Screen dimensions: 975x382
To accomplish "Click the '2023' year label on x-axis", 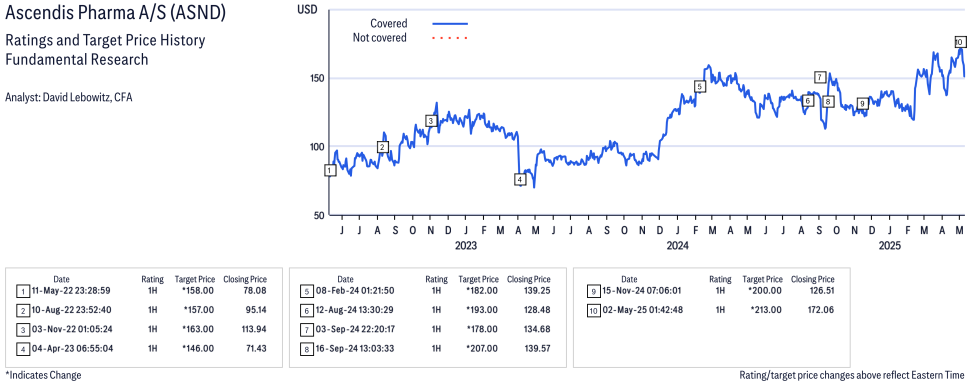I will 466,246.
